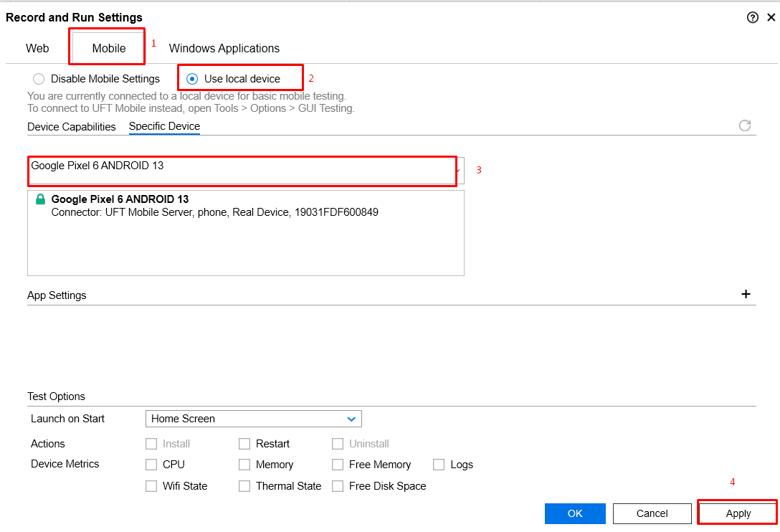Check the Memory metric
780x532 pixels.
point(244,465)
